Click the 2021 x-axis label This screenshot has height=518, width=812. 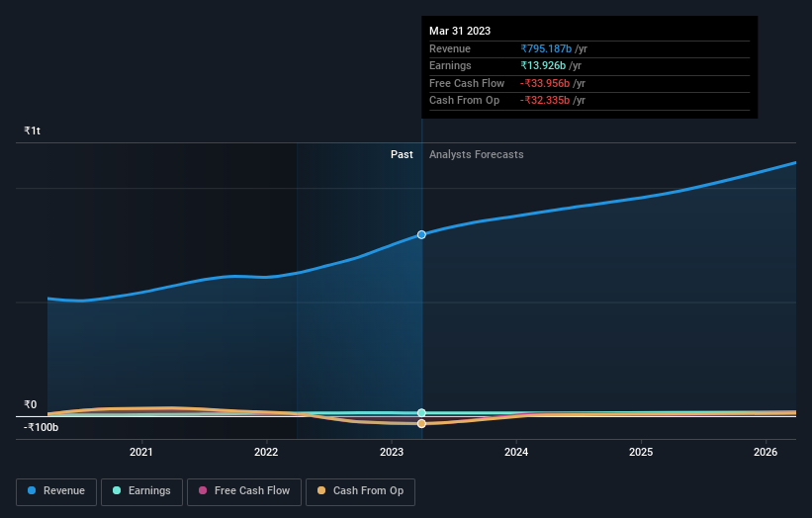pyautogui.click(x=140, y=453)
